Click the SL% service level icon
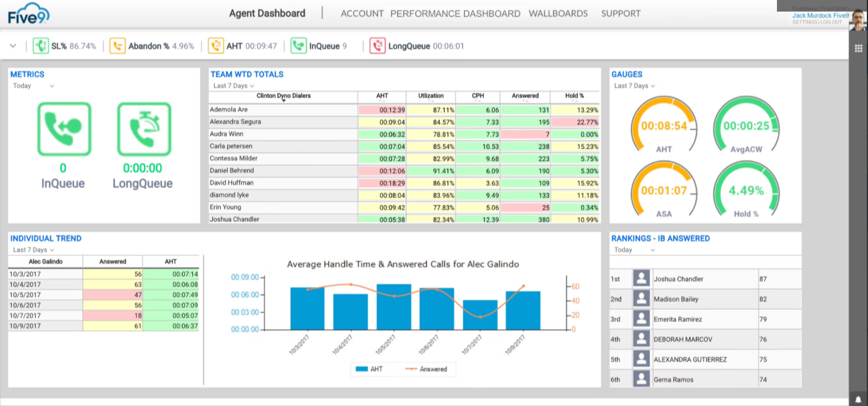This screenshot has width=868, height=406. [x=41, y=46]
